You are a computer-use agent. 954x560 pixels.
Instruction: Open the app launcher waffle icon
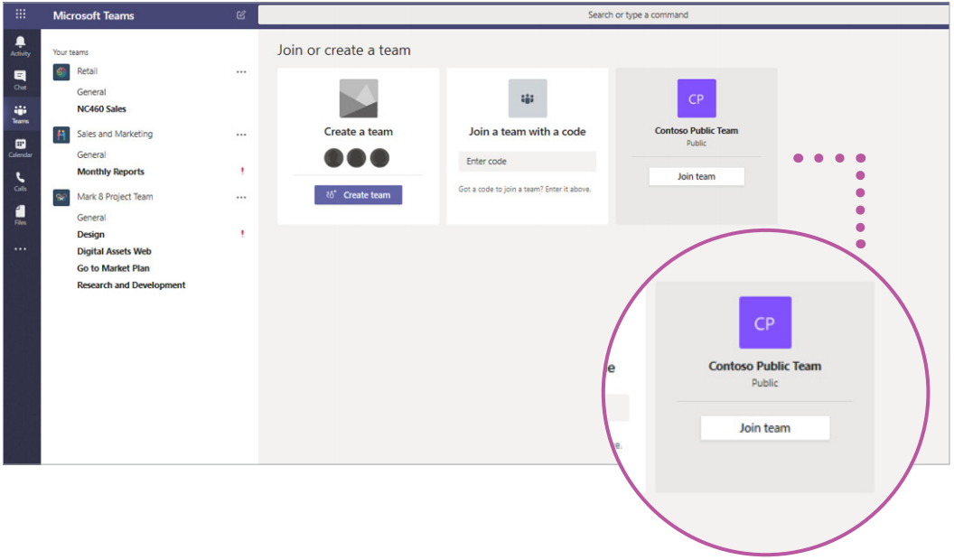click(20, 14)
